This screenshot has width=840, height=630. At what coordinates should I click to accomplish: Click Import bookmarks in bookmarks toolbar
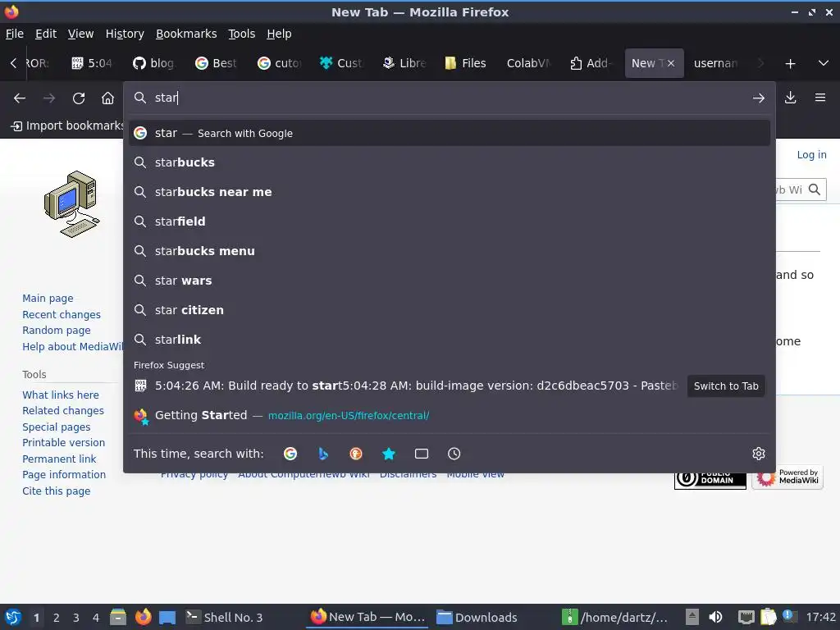click(68, 126)
